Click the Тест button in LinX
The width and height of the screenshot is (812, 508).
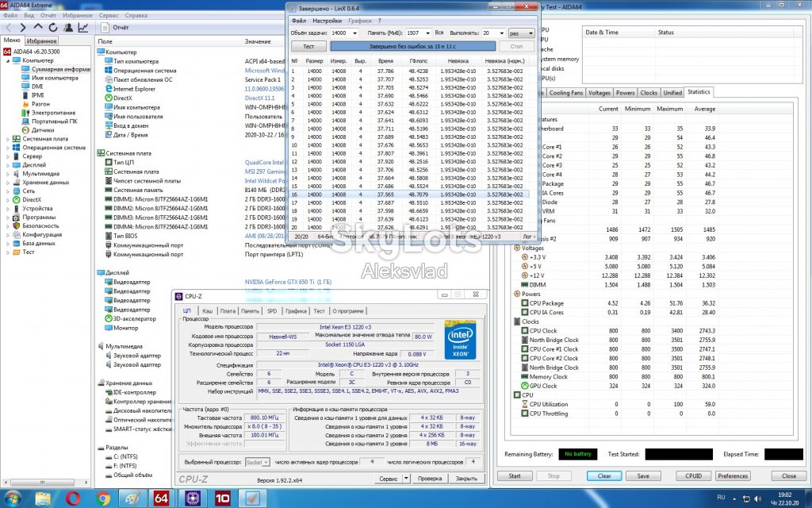click(308, 46)
